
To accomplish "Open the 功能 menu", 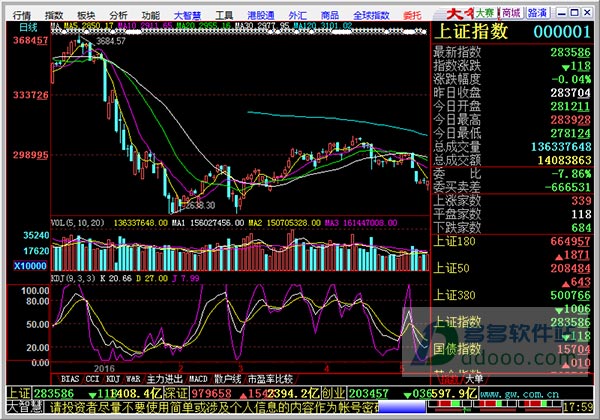I will click(150, 15).
